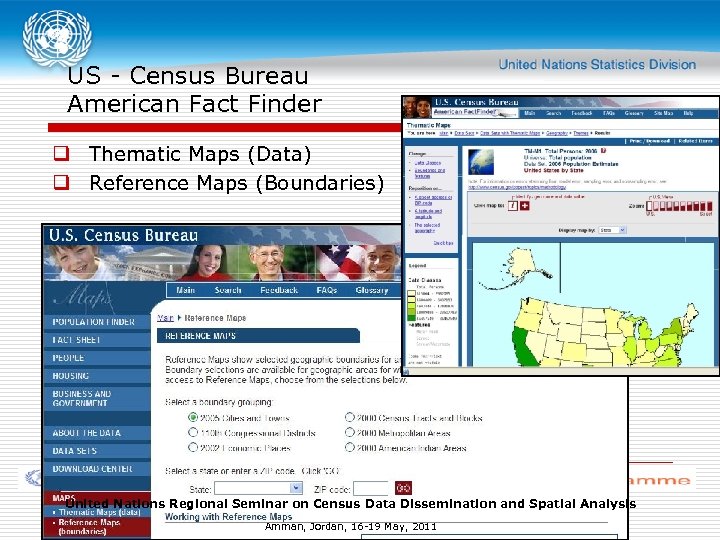The height and width of the screenshot is (540, 720).
Task: Select 2002 Economic Places radio button
Action: [x=193, y=447]
